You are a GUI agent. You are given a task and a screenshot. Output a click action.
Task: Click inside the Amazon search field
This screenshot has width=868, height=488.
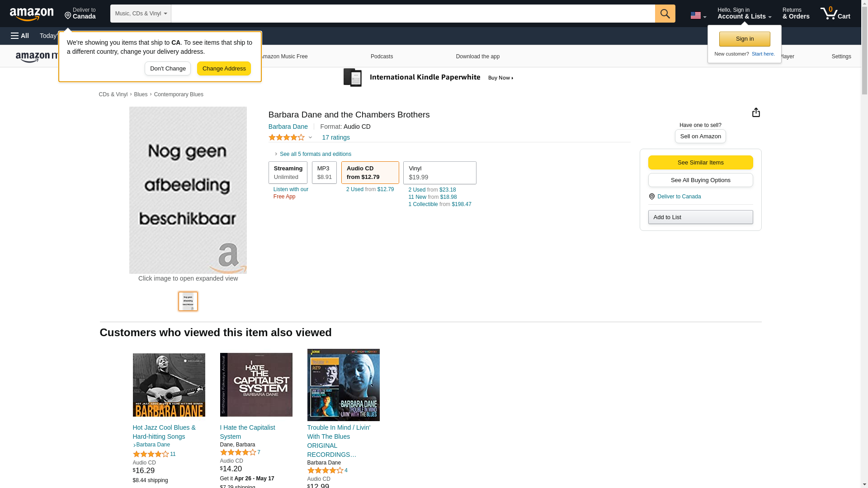point(412,14)
